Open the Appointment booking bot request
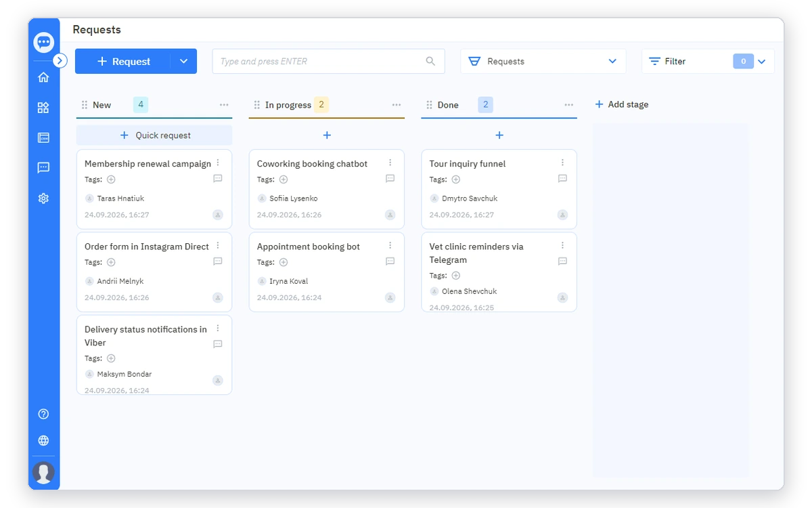The width and height of the screenshot is (812, 508). (309, 247)
